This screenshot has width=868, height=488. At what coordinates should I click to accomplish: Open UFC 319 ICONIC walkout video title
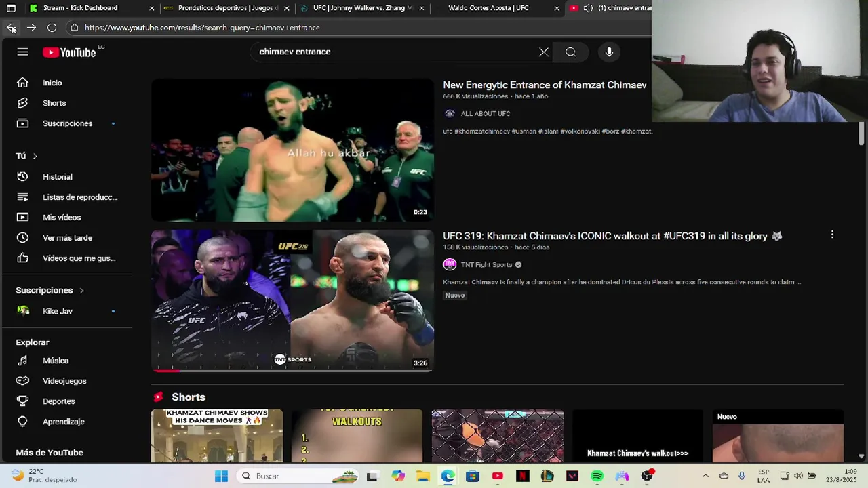(x=612, y=236)
